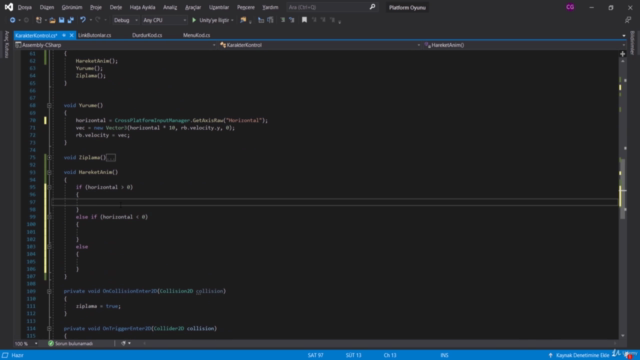Click the code cleanup broom icon

tap(123, 344)
